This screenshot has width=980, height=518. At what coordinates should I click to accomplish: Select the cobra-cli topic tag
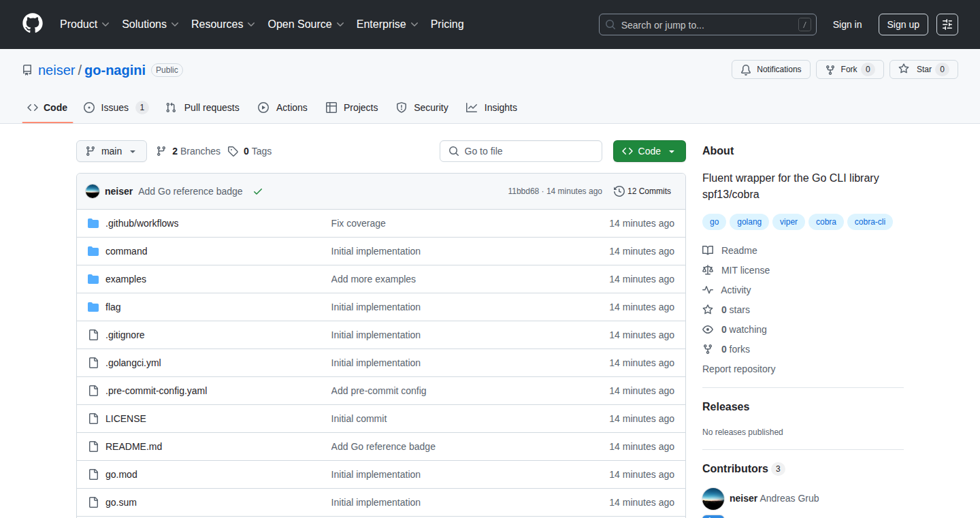pyautogui.click(x=870, y=222)
